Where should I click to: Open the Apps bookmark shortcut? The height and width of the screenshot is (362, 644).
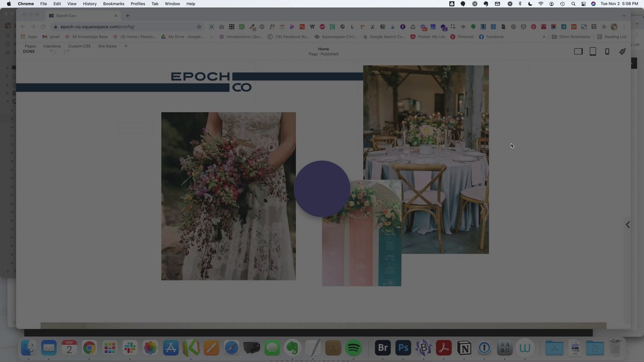(x=29, y=37)
